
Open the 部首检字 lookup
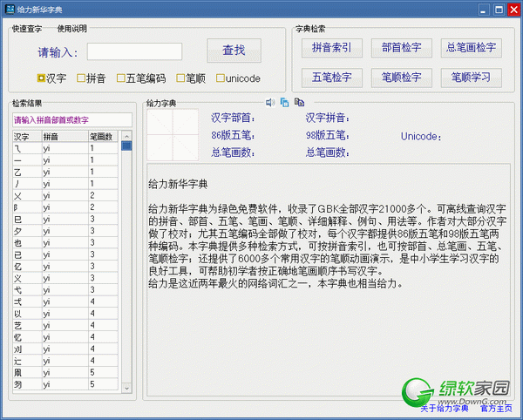click(x=402, y=48)
